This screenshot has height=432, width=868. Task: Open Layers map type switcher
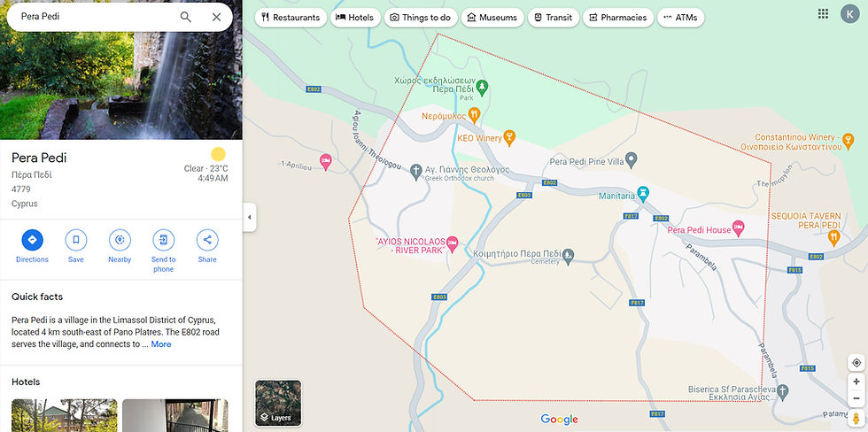(278, 404)
